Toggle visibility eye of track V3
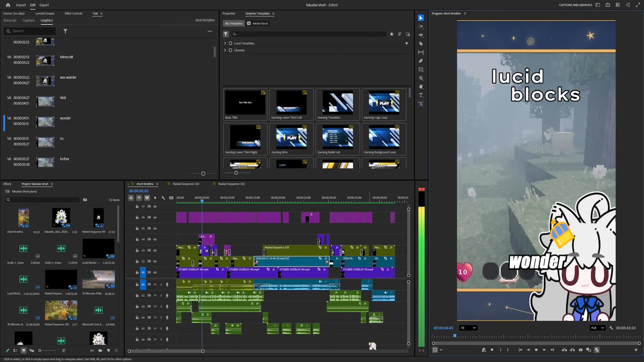This screenshot has width=644, height=362. coord(155,250)
